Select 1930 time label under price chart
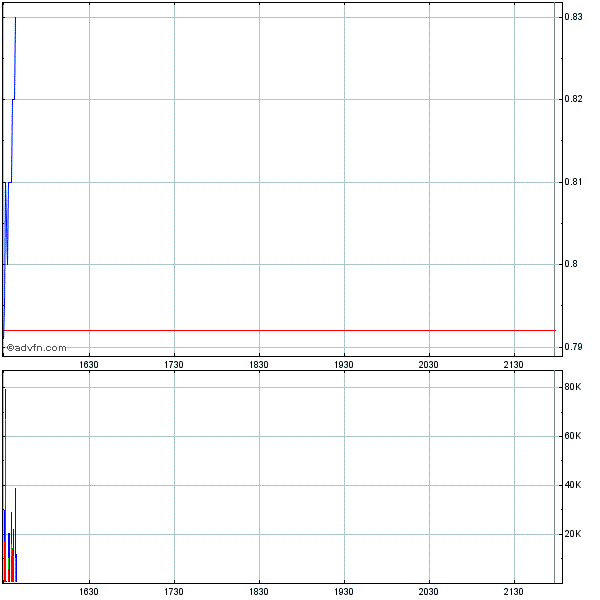 pos(344,365)
